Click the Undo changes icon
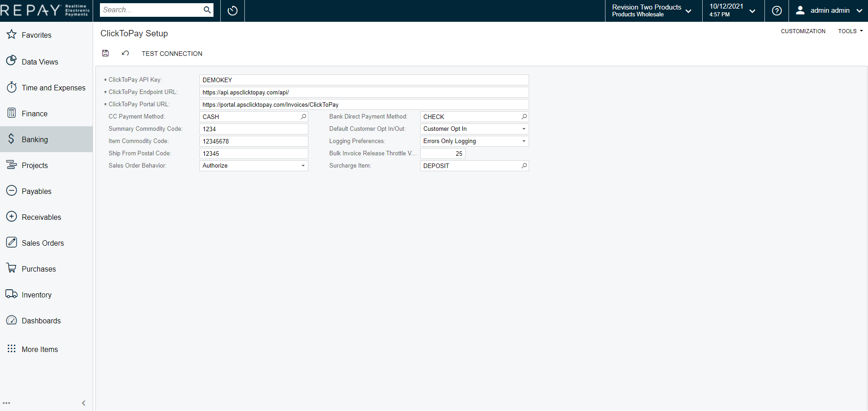Viewport: 868px width, 411px height. tap(125, 53)
